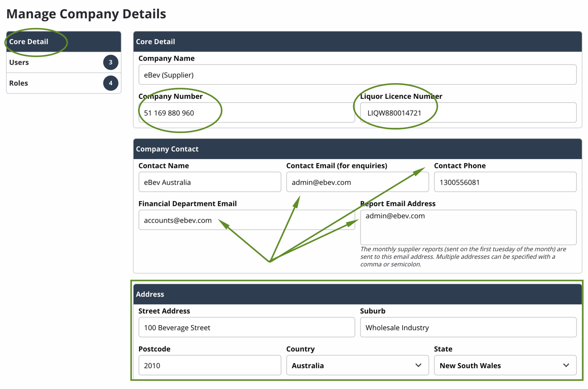Click the Contact Name label
The image size is (588, 389).
pos(164,166)
